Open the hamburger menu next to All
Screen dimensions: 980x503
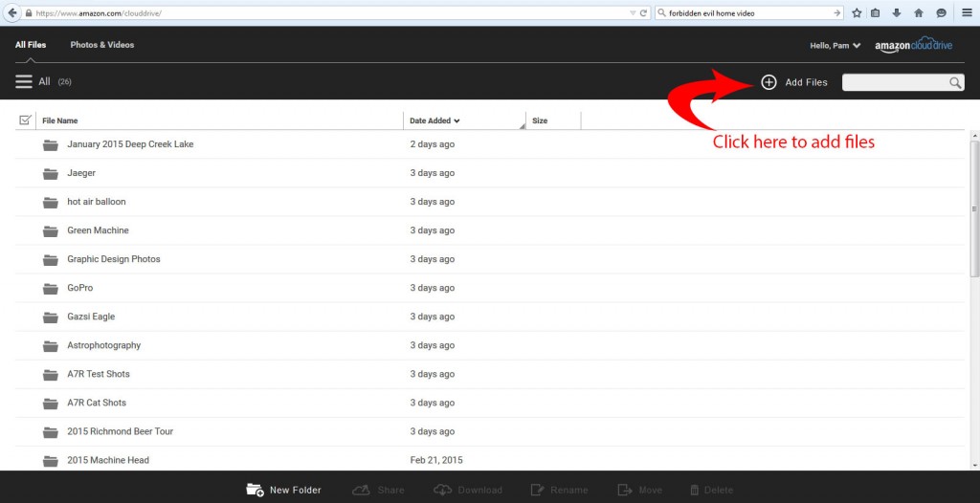coord(24,82)
